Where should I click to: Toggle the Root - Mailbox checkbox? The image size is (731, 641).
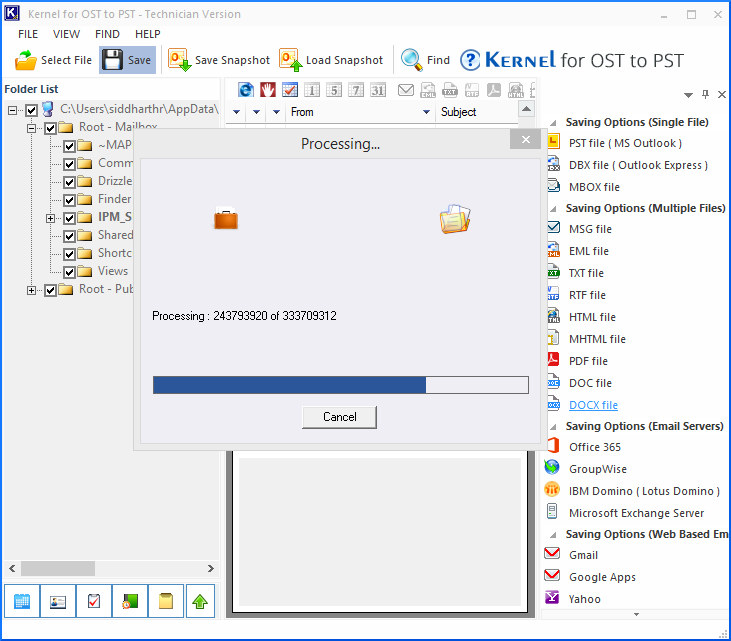(x=50, y=128)
